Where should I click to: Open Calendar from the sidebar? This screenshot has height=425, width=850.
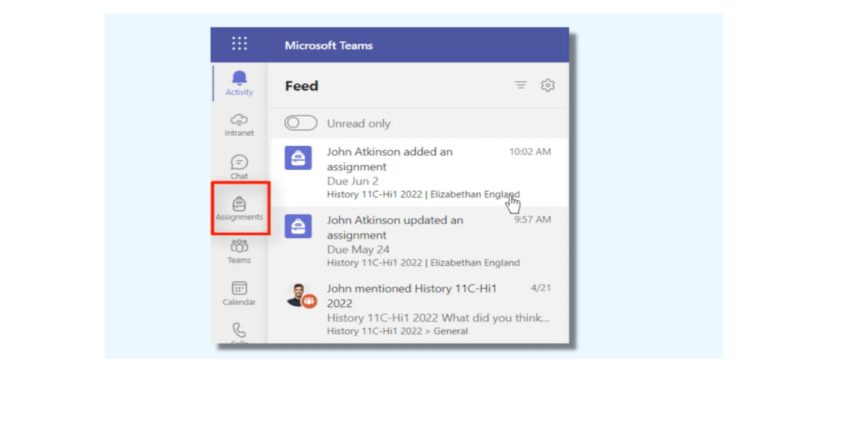tap(239, 293)
